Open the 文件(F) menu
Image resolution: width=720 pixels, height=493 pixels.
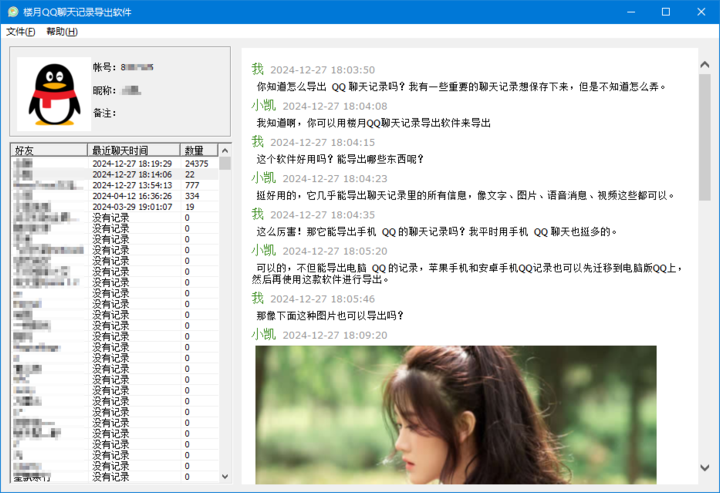(x=21, y=32)
